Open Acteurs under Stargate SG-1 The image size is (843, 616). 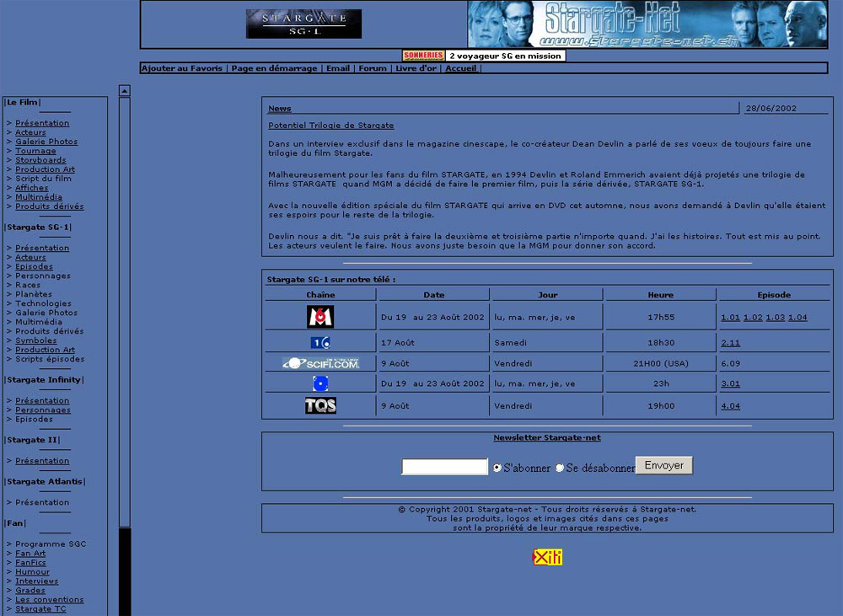30,257
